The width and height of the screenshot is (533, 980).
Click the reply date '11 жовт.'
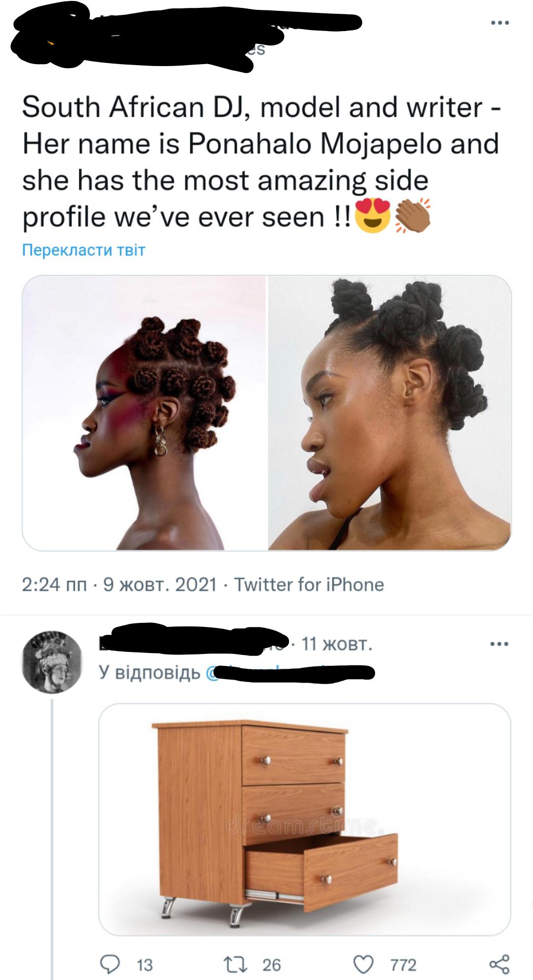click(x=337, y=644)
